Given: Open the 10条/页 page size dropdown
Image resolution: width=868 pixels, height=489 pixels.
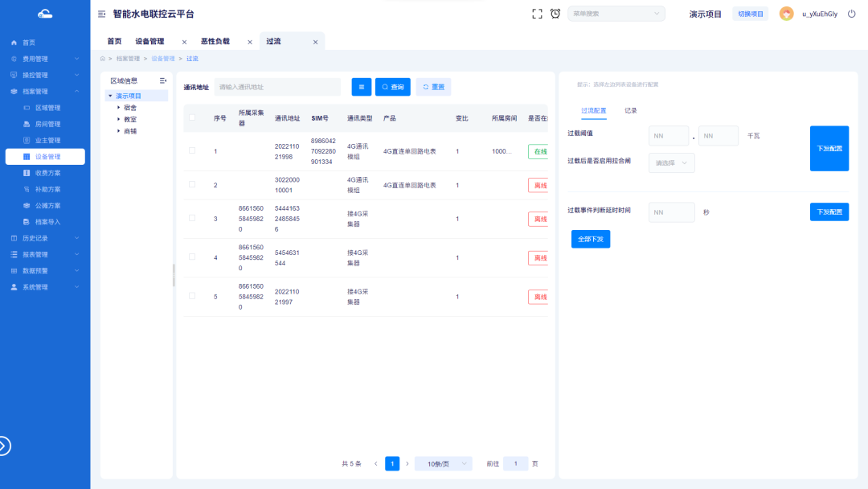Looking at the screenshot, I should click(443, 463).
